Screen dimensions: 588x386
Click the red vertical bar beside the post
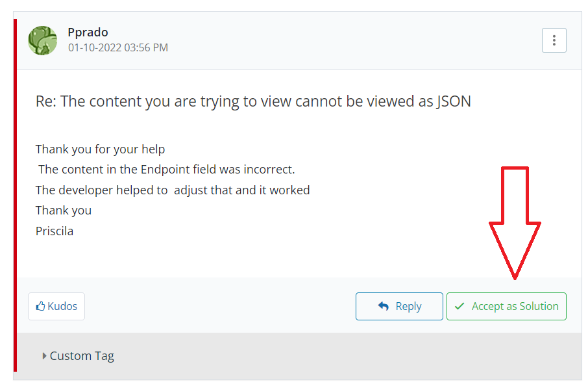pyautogui.click(x=15, y=195)
